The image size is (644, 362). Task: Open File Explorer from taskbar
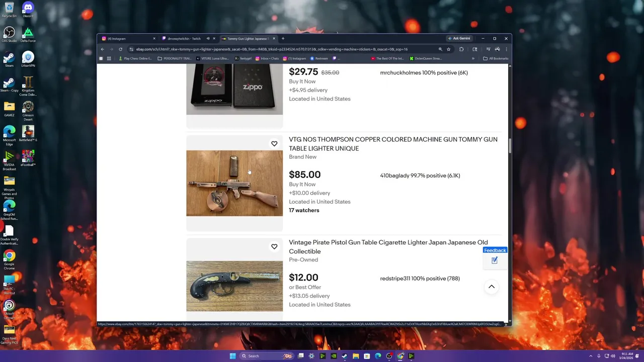[x=356, y=356]
